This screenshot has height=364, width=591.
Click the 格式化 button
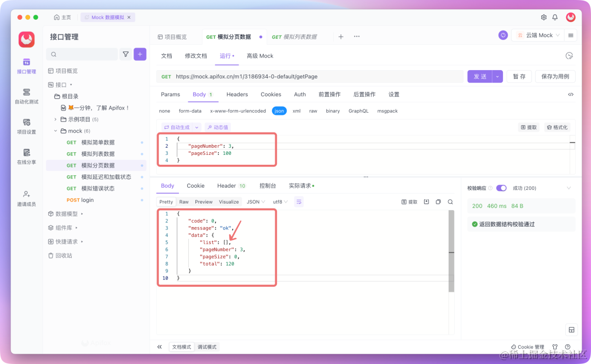557,128
